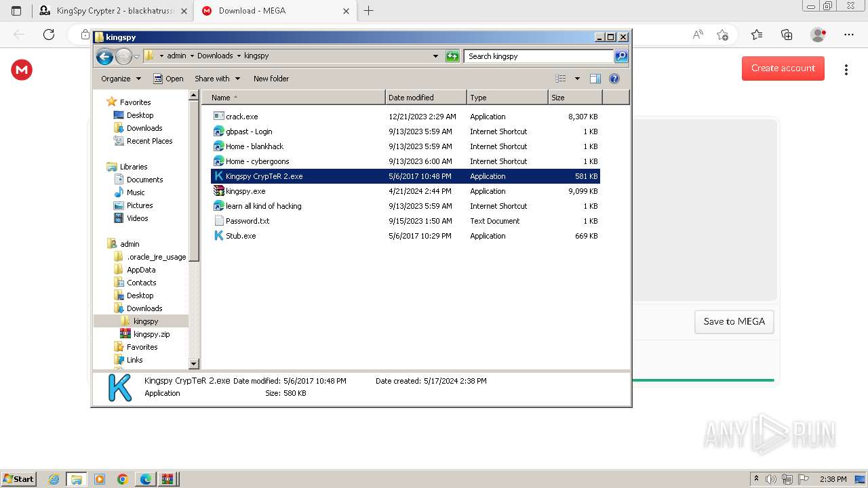
Task: Click the Open toolbar button
Action: click(168, 79)
